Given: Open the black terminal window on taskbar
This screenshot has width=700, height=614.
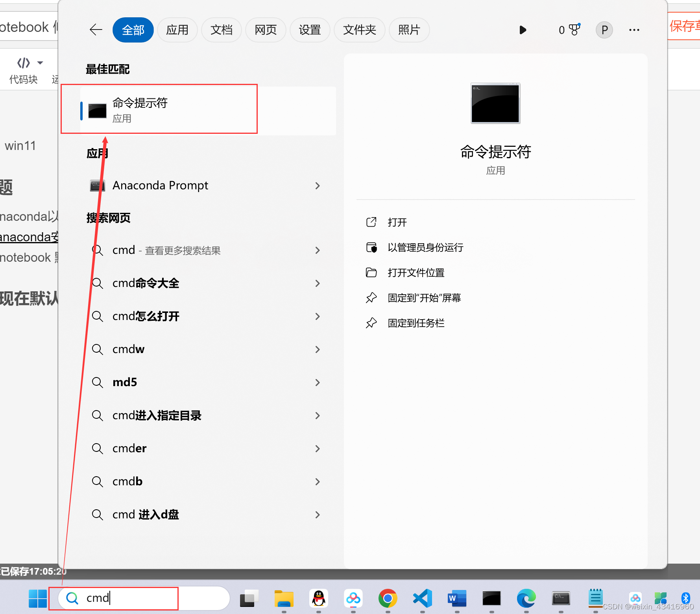Looking at the screenshot, I should click(491, 598).
